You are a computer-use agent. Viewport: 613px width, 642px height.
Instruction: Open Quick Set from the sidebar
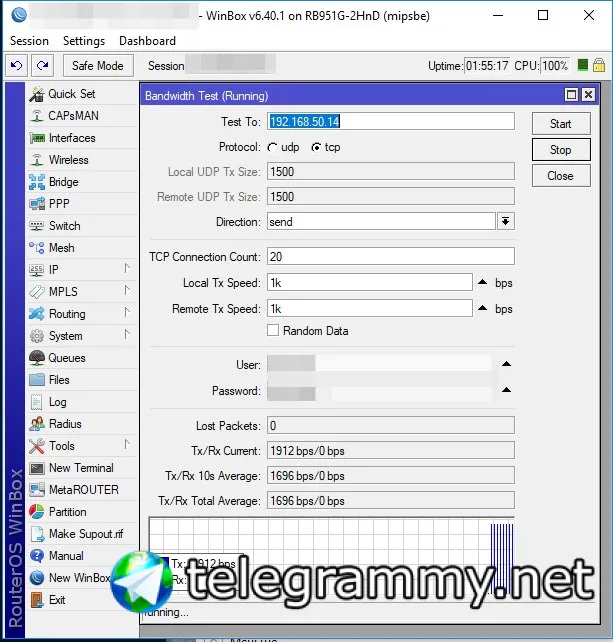tap(81, 94)
